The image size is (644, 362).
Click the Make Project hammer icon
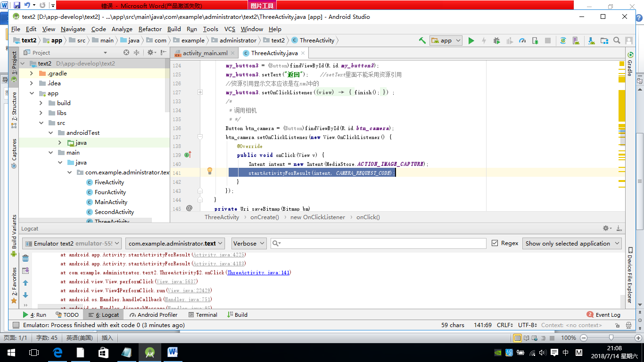coord(422,41)
